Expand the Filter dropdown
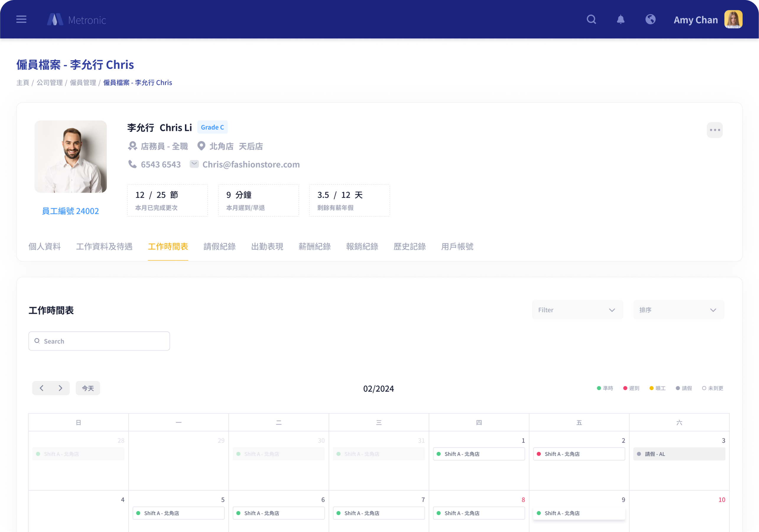This screenshot has height=532, width=759. (x=577, y=310)
